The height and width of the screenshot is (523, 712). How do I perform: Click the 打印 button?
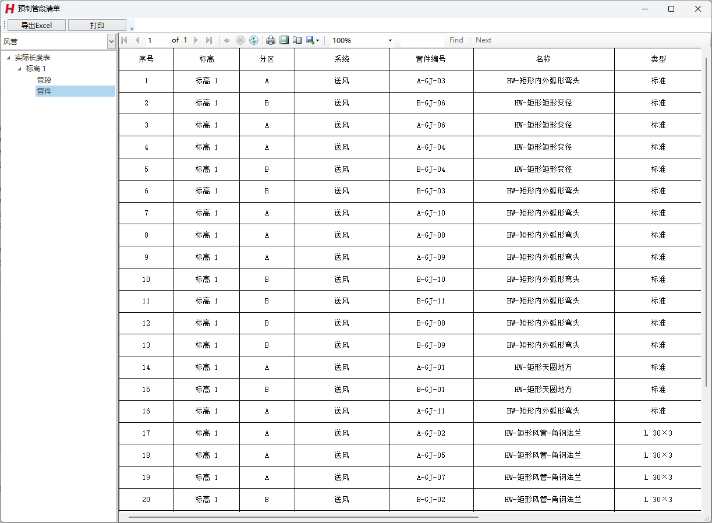[x=96, y=24]
